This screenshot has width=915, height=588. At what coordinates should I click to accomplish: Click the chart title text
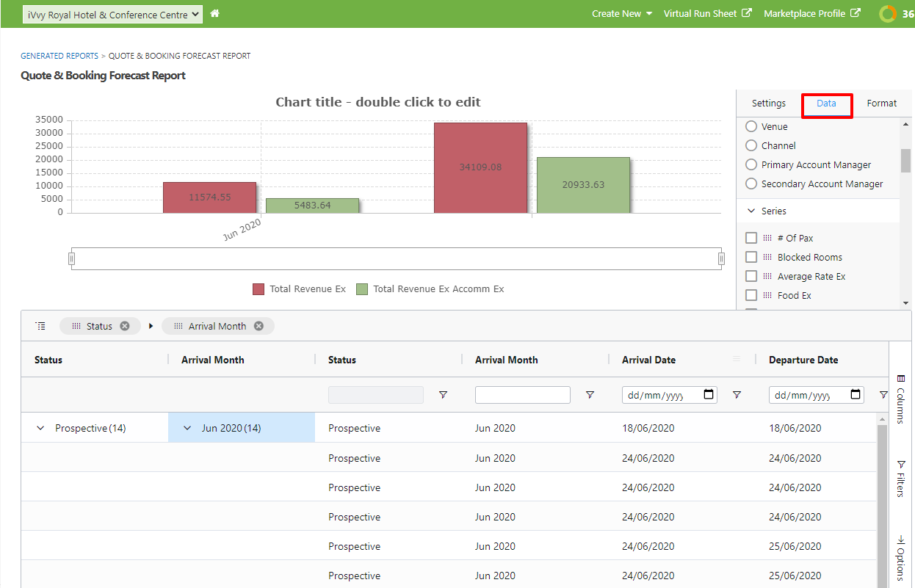pos(378,102)
